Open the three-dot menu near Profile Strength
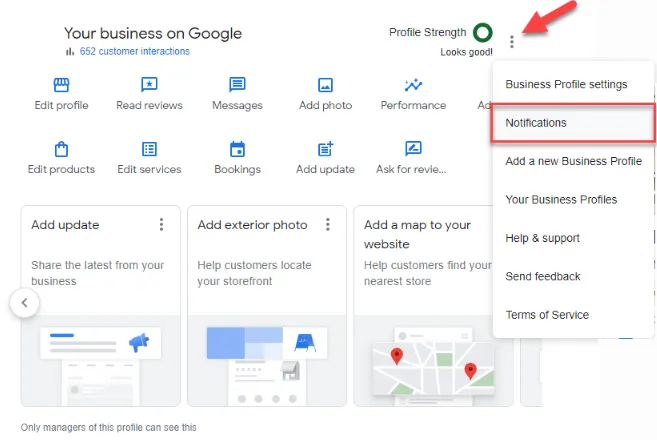The image size is (657, 440). [512, 41]
